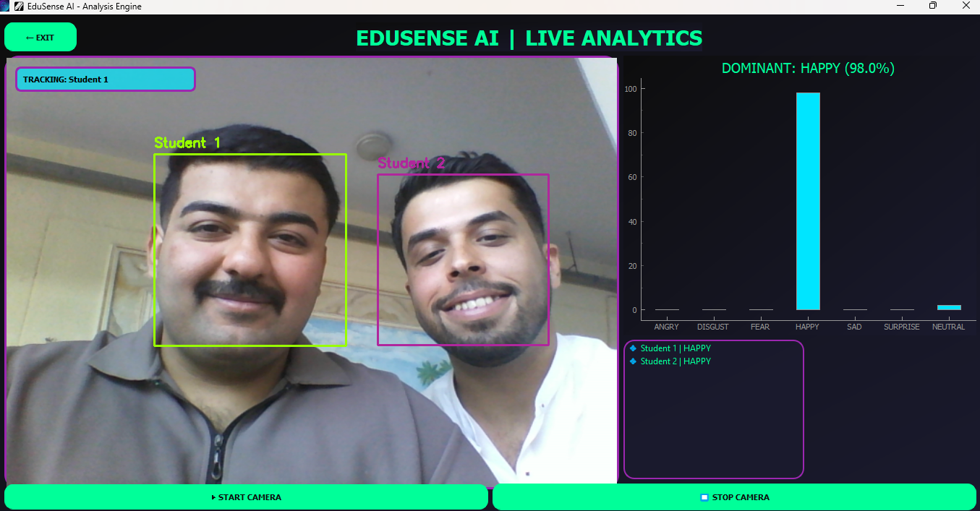980x511 pixels.
Task: Click the Student 2 face bounding box
Action: 463,259
